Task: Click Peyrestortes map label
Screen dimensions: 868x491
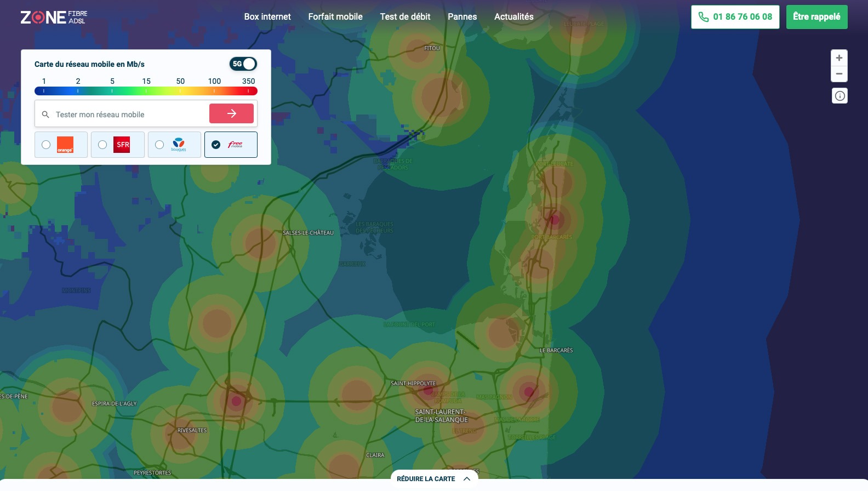Action: (x=152, y=472)
